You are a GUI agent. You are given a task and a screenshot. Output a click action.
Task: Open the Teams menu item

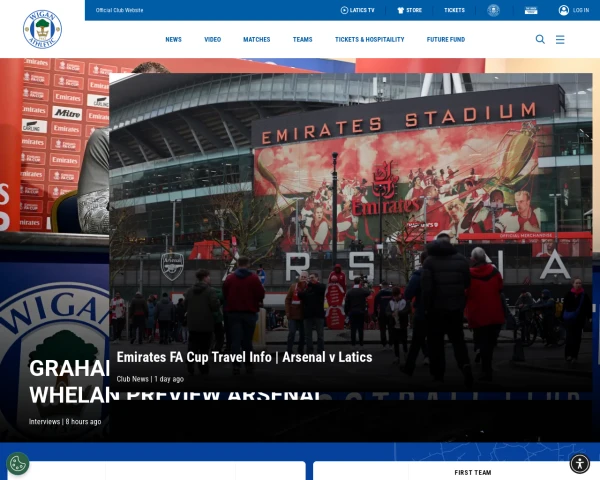(x=302, y=39)
